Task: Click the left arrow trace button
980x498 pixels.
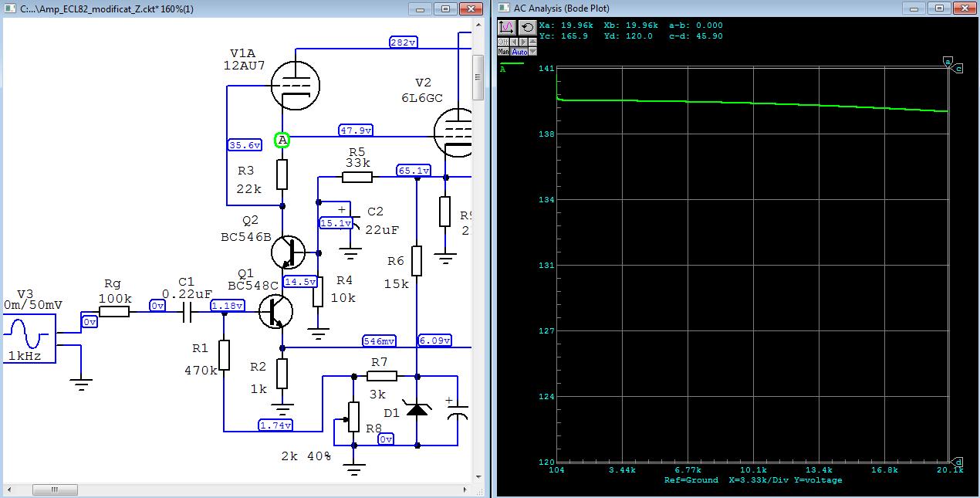Action: [514, 42]
